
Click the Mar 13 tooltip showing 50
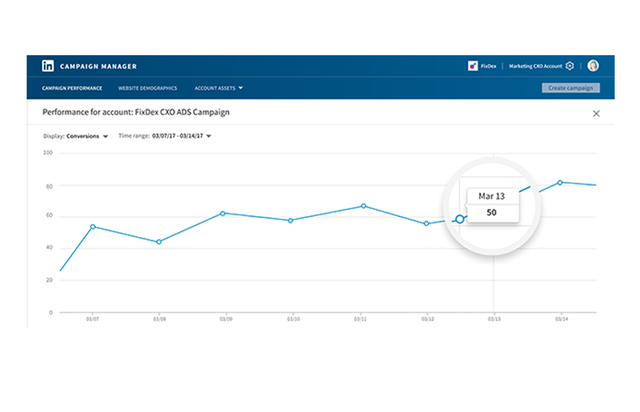click(x=492, y=205)
